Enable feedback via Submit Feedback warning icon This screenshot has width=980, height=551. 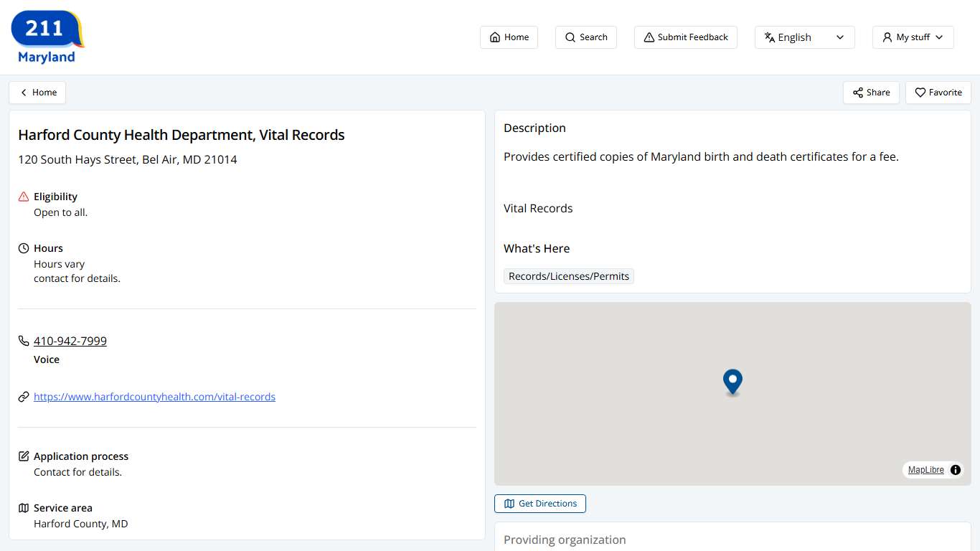coord(649,37)
